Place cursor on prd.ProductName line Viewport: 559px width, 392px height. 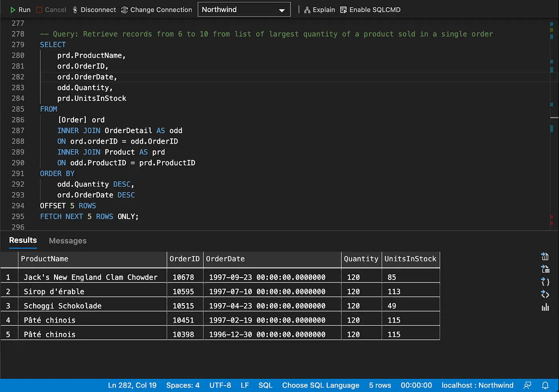[91, 55]
